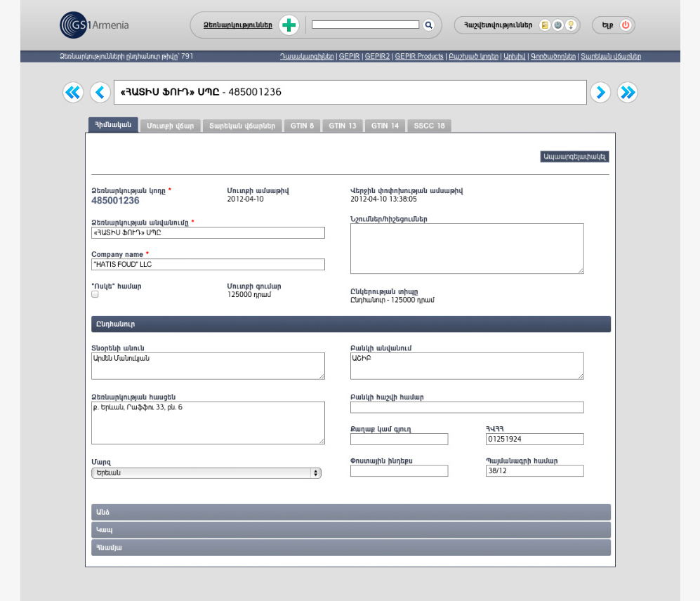Click into the Նշումներ/հիշեցումներ notes textarea
This screenshot has width=700, height=601.
[467, 249]
